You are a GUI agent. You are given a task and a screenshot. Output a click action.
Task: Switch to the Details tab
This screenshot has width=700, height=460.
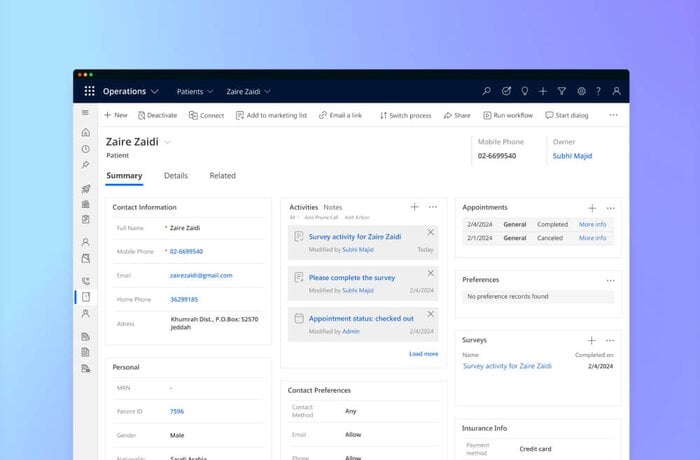coord(176,176)
